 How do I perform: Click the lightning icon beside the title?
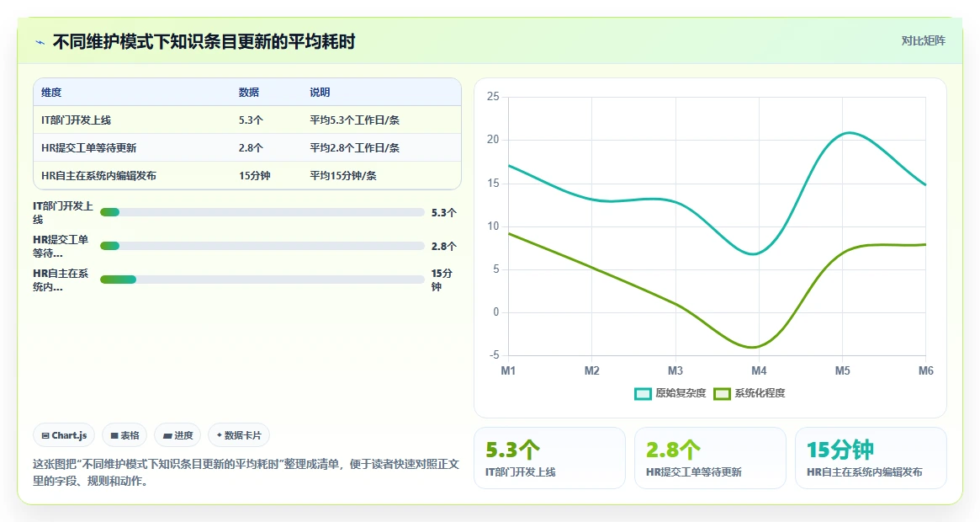pos(40,43)
